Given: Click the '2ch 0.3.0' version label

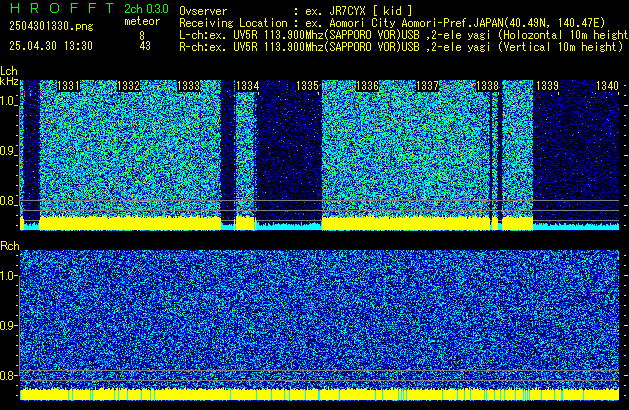Looking at the screenshot, I should [146, 8].
